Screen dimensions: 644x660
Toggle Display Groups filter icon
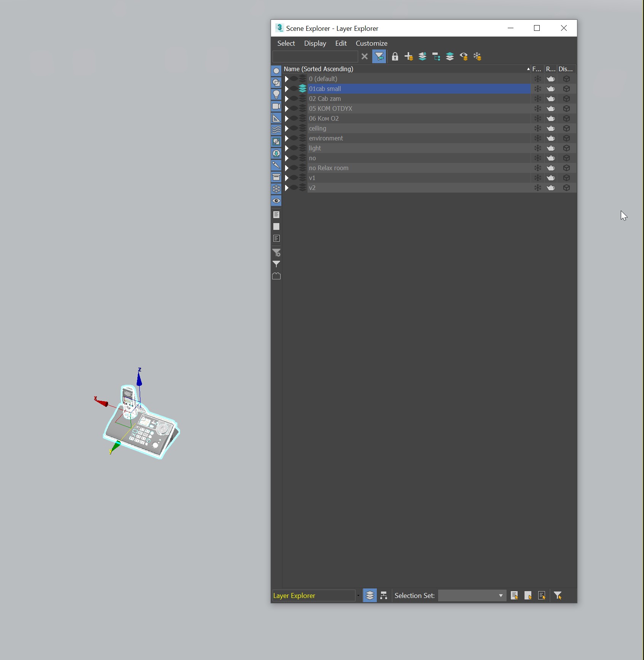tap(276, 142)
